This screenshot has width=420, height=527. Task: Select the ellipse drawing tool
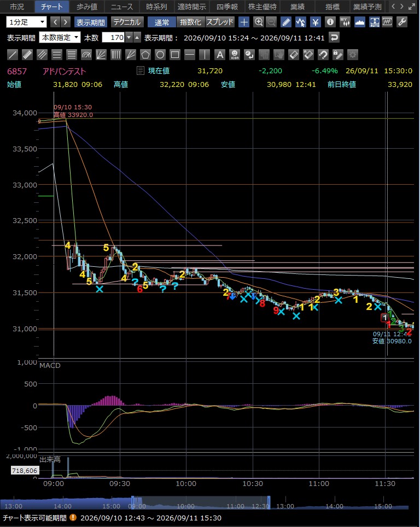tap(160, 55)
